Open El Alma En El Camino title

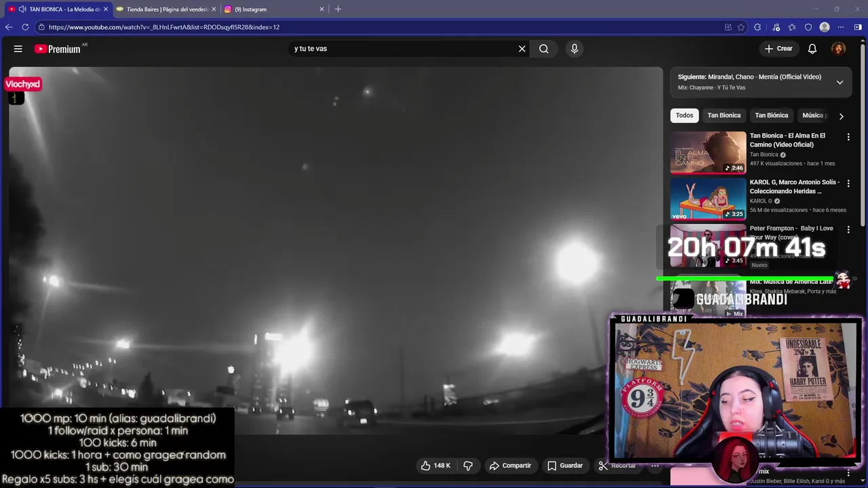tap(787, 140)
